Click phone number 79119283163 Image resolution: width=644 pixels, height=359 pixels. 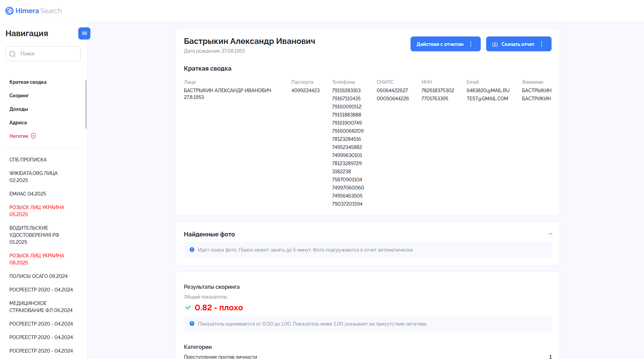(x=346, y=91)
